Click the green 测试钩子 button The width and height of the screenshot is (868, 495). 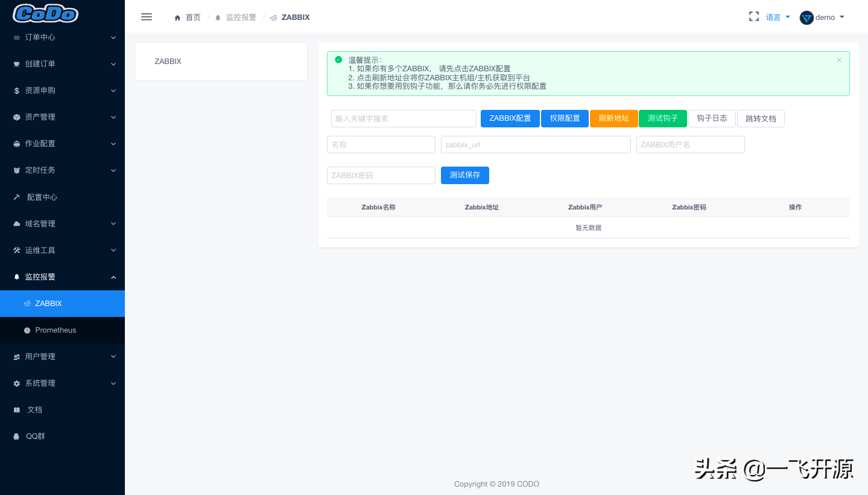(663, 118)
